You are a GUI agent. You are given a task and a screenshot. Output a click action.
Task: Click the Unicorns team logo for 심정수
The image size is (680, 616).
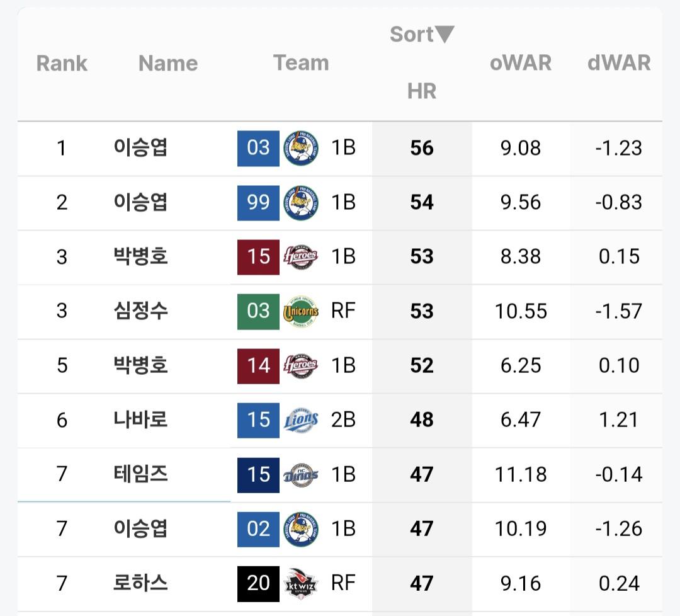click(x=300, y=311)
